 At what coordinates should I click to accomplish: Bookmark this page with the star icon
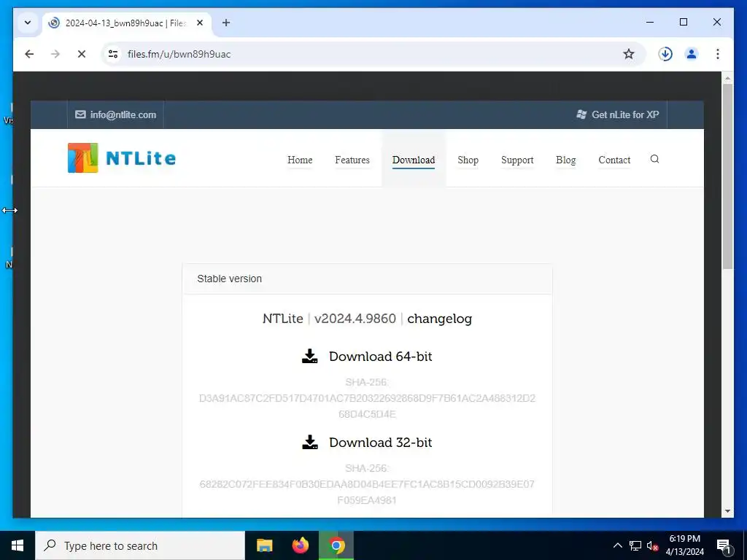point(629,54)
